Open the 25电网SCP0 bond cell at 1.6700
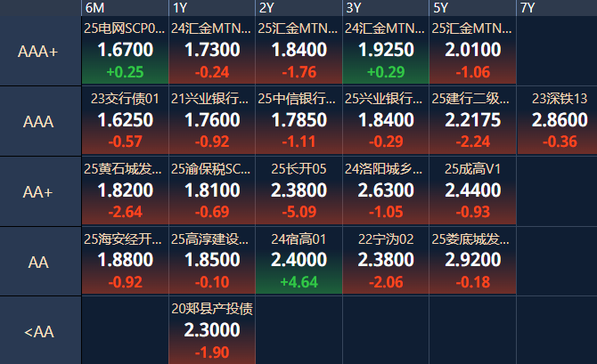 click(126, 50)
